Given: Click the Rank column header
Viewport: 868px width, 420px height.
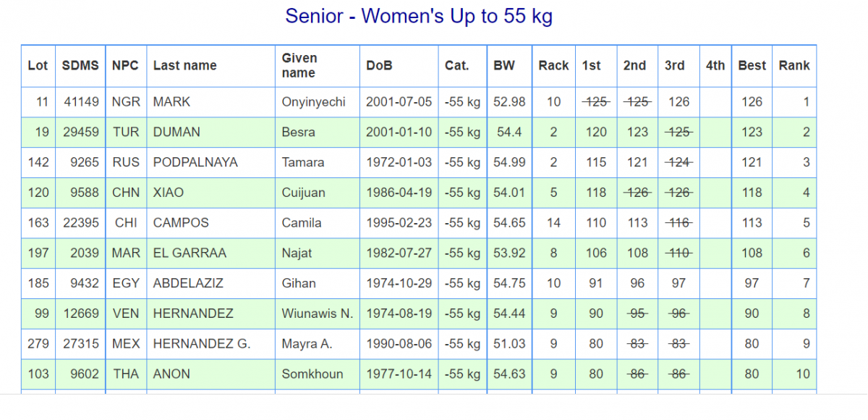Looking at the screenshot, I should 794,65.
